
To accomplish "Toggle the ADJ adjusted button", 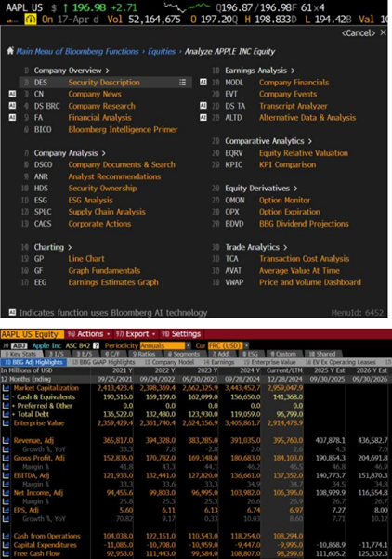I will (20, 345).
